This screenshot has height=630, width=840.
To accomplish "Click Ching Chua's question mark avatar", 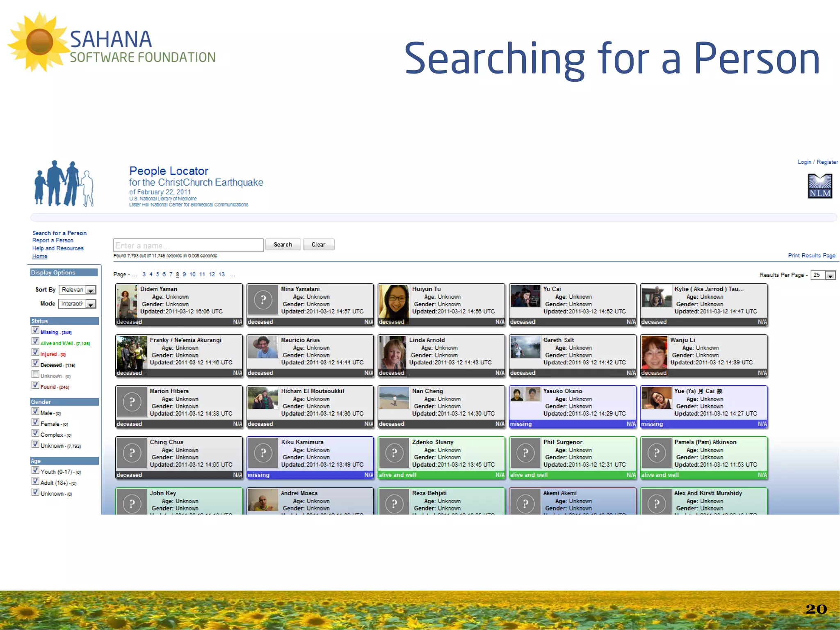I will [132, 453].
